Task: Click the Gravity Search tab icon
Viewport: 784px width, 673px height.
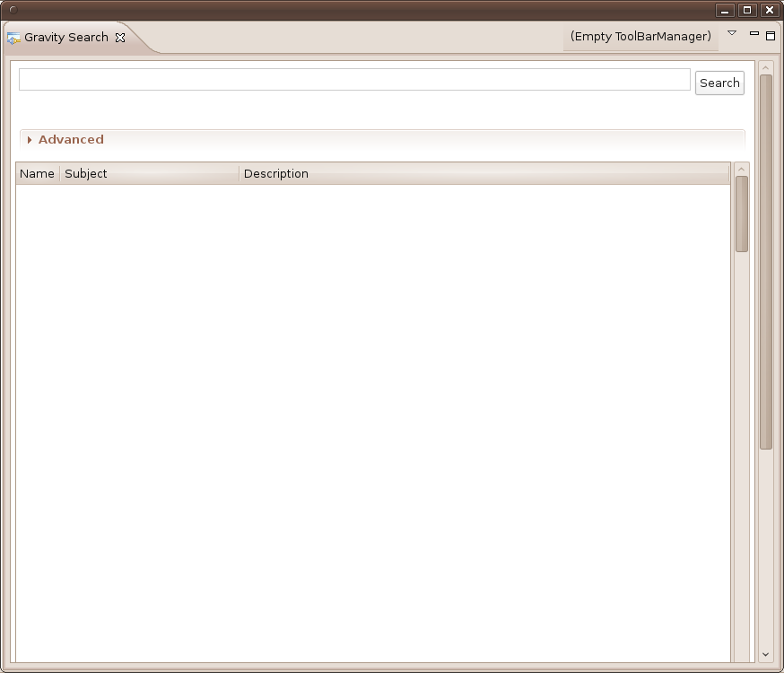Action: [x=13, y=38]
